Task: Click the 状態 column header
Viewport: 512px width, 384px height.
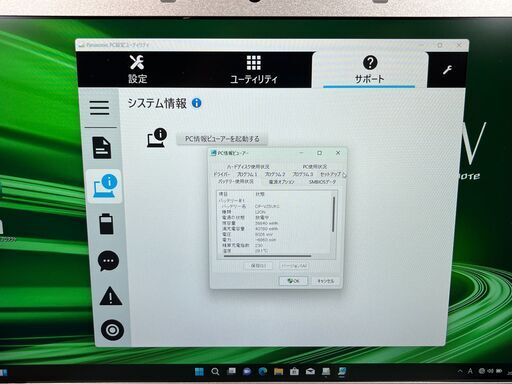Action: point(260,194)
